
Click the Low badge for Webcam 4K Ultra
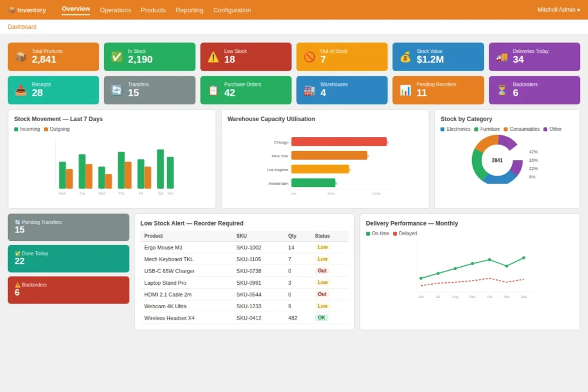tap(323, 306)
